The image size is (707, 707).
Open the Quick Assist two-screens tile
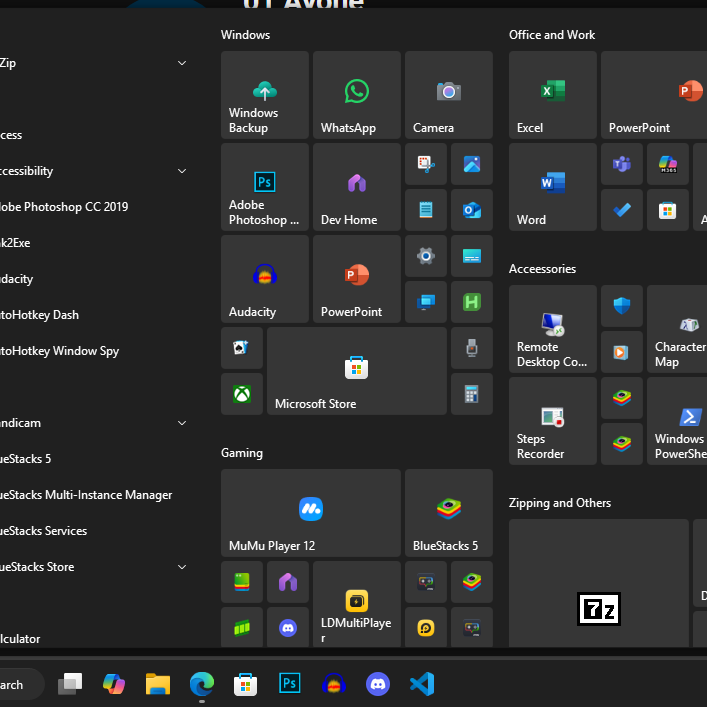point(426,302)
